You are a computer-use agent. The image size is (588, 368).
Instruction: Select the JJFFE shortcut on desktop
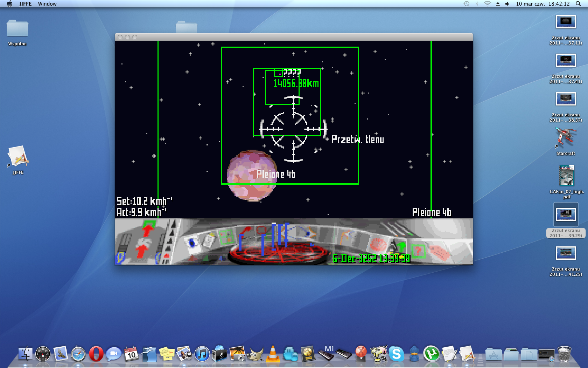point(18,160)
